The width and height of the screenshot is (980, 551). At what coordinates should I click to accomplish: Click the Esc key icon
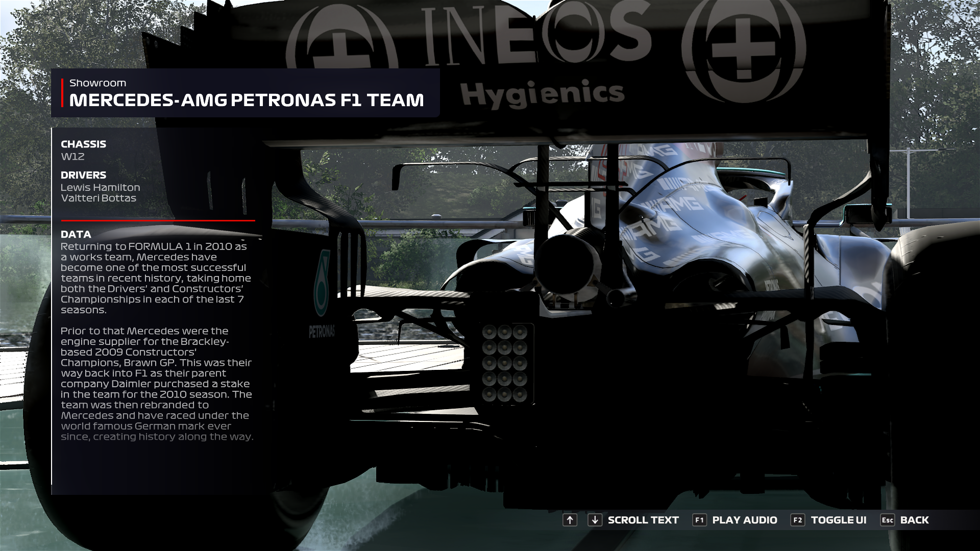point(888,520)
